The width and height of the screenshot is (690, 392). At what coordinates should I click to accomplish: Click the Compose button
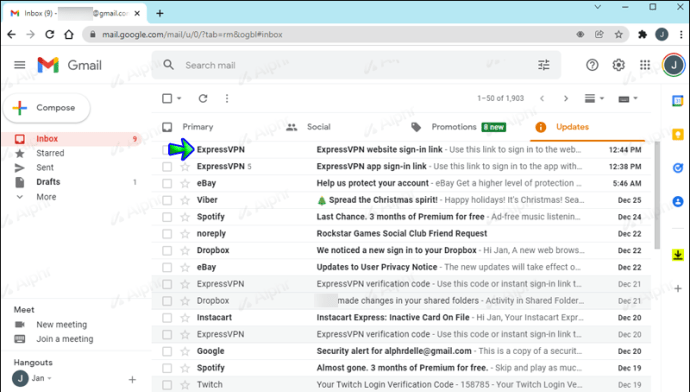[47, 108]
